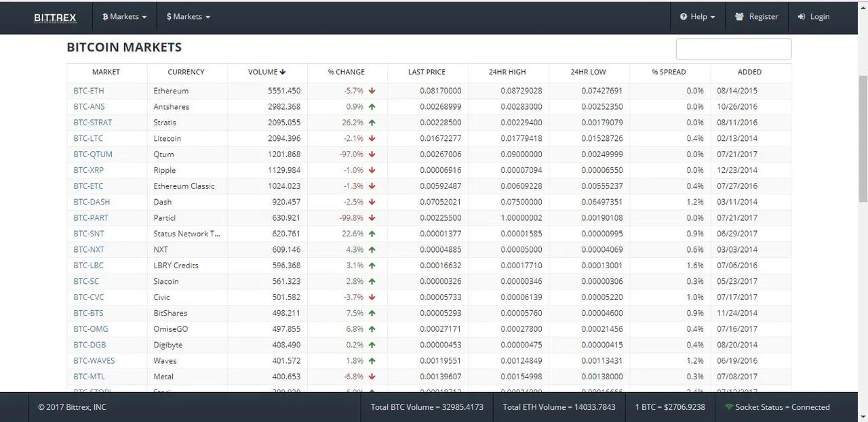Click the red down arrow in Ripple row
868x422 pixels.
click(x=372, y=171)
